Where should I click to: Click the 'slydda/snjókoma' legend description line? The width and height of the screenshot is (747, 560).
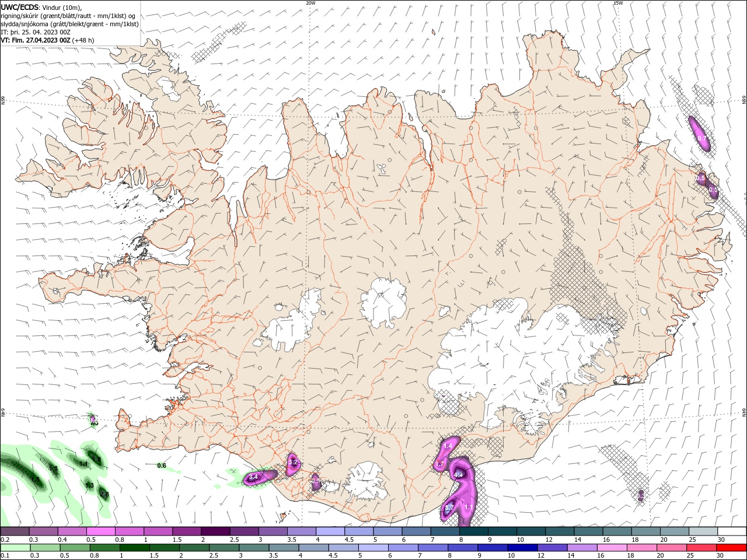point(69,24)
